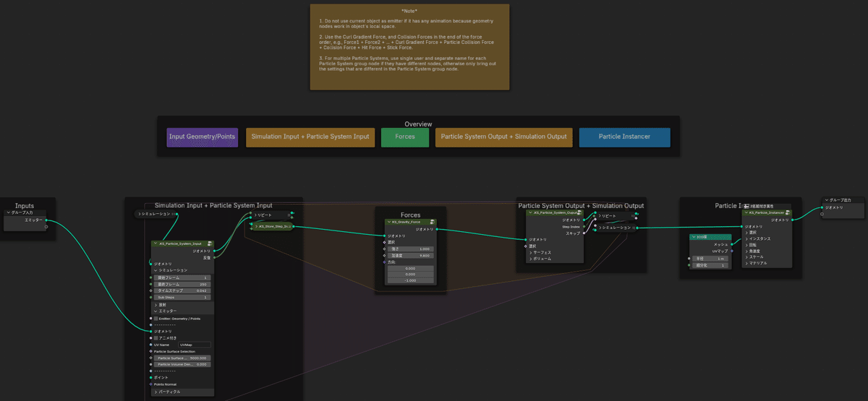Click the KS_Particle_Instancer node group icon

pos(787,213)
